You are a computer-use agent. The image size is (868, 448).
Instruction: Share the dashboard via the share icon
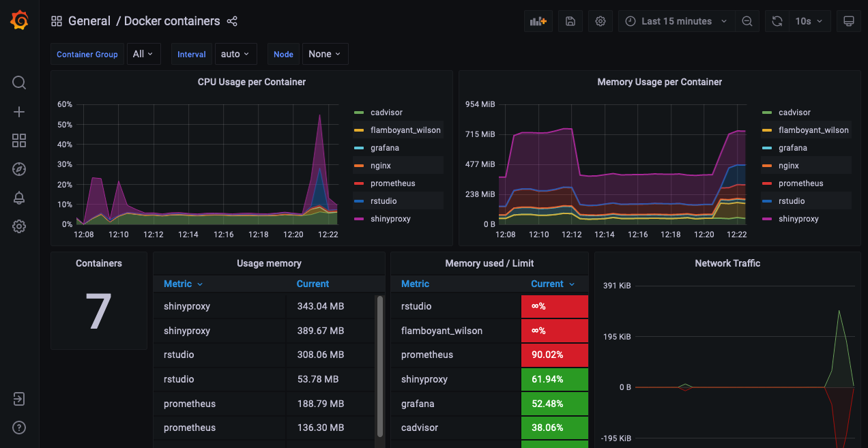tap(232, 21)
